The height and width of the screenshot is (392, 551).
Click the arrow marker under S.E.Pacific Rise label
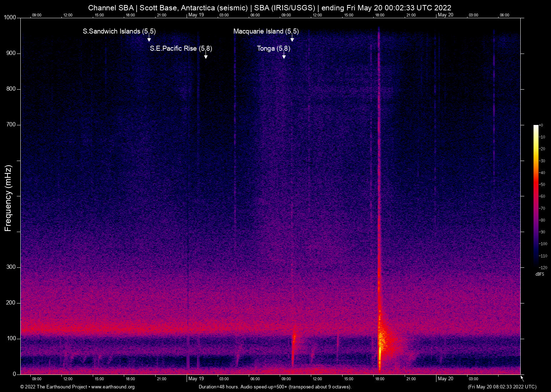click(206, 56)
